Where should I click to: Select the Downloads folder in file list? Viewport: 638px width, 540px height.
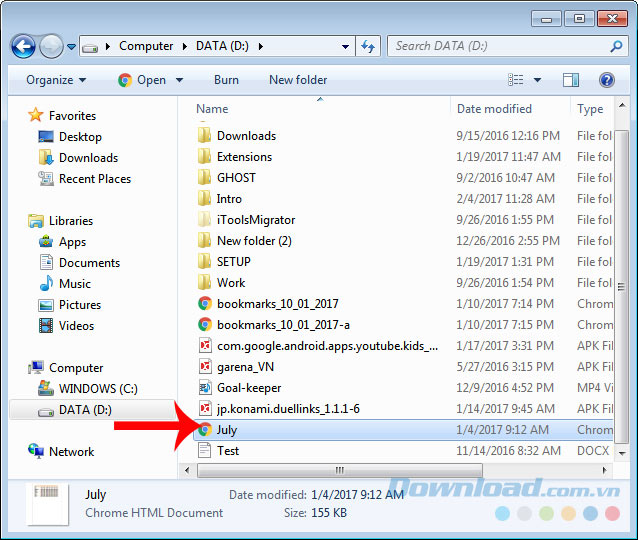[246, 136]
